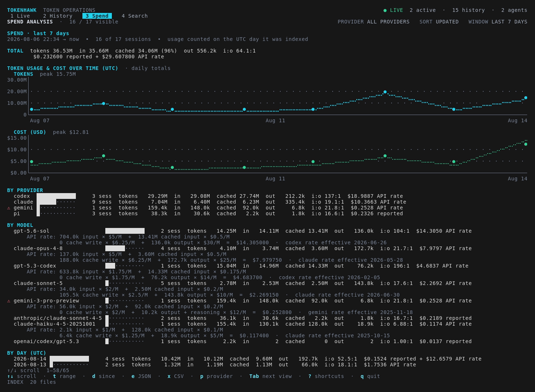This screenshot has height=392, width=535.
Task: Click the 'scroll 1–58/65' position indicator
Action: (x=38, y=371)
